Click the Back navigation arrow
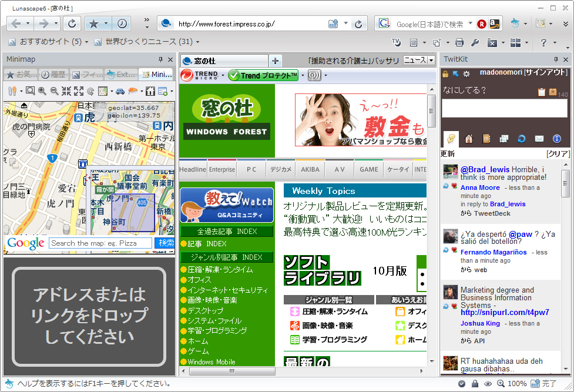 point(16,24)
